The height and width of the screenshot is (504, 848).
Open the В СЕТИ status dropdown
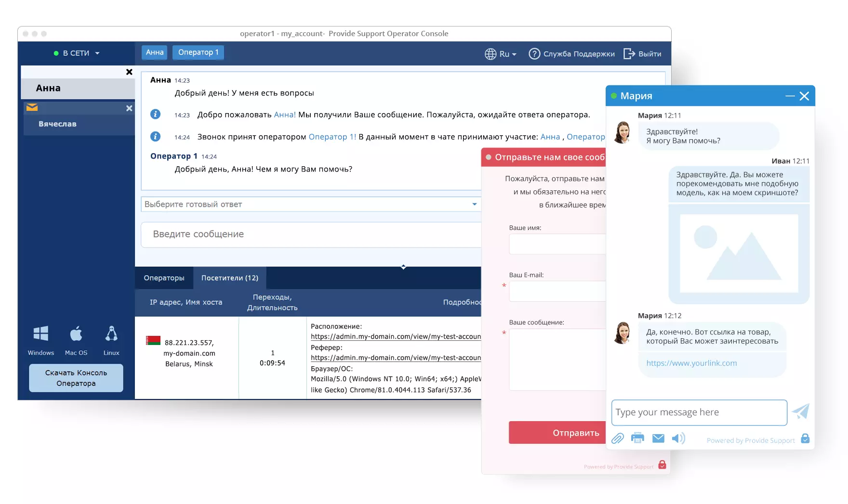(77, 53)
